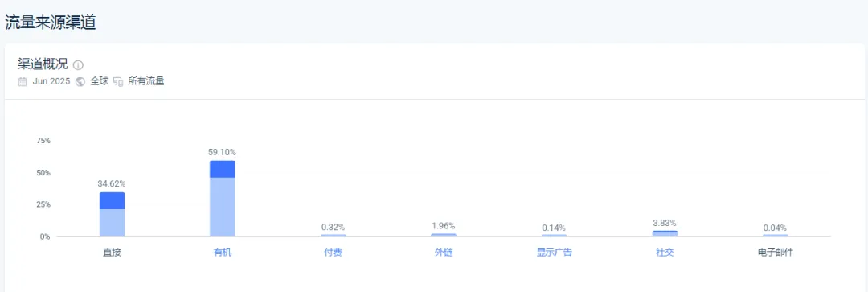Click the globe icon before 全球
The image size is (868, 292).
80,82
